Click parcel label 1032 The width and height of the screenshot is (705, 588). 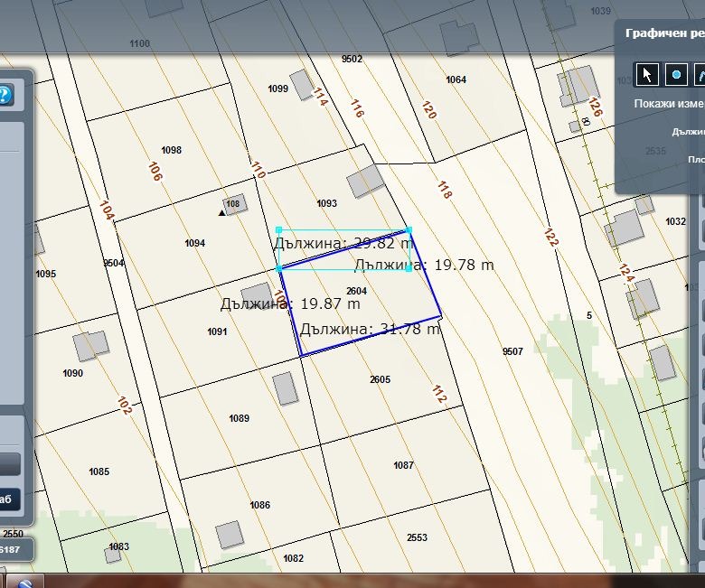point(675,221)
